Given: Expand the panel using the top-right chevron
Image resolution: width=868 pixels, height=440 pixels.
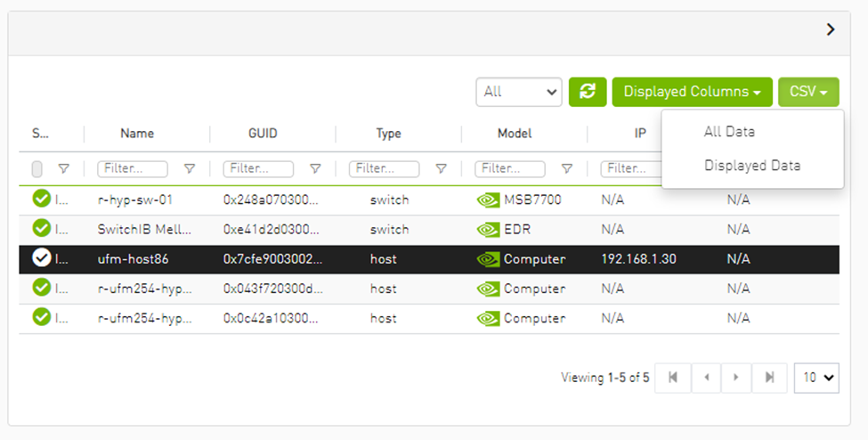Looking at the screenshot, I should (831, 29).
